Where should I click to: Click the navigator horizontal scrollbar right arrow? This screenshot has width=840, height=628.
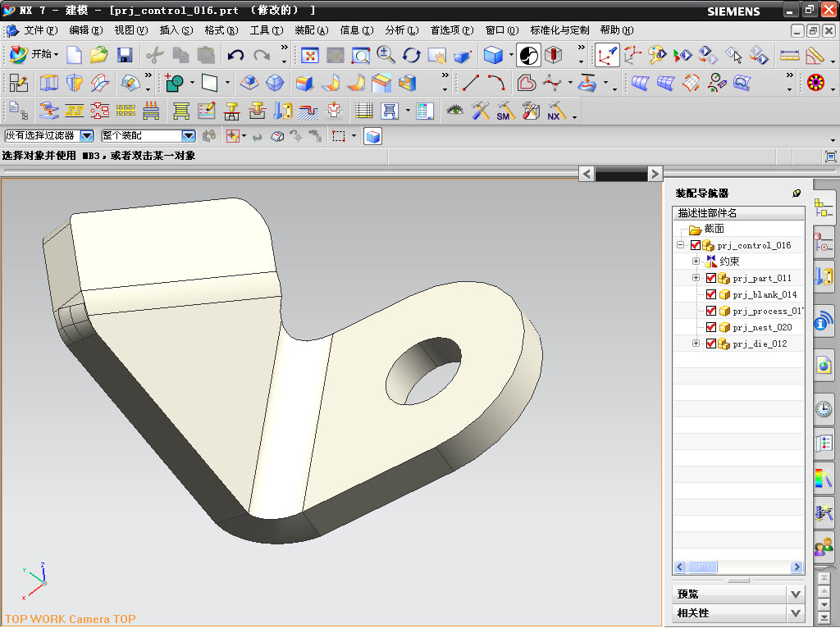(797, 567)
